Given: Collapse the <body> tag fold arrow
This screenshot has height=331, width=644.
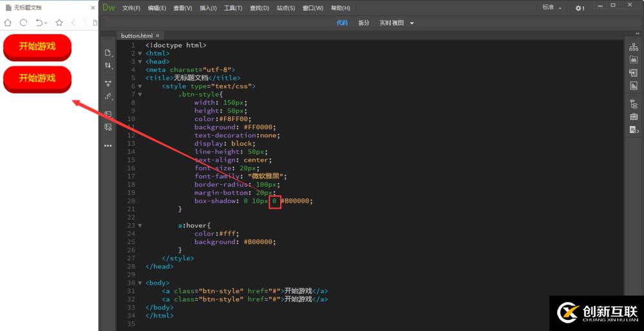Looking at the screenshot, I should pos(140,283).
